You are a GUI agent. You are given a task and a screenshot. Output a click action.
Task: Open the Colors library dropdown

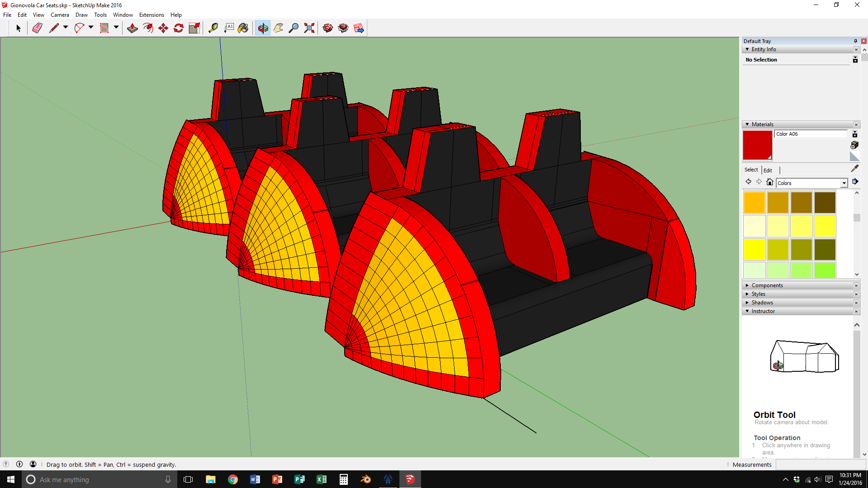point(844,183)
